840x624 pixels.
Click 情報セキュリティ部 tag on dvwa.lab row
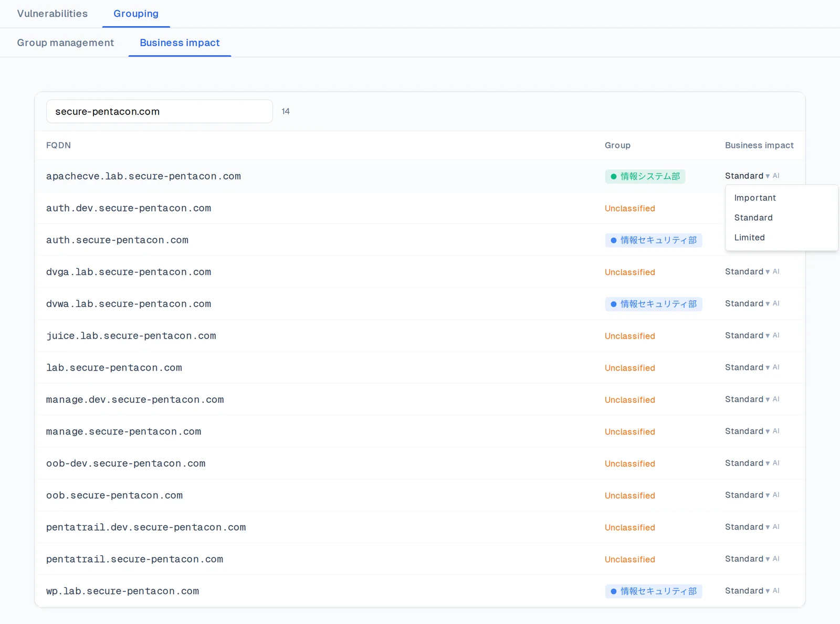click(654, 304)
